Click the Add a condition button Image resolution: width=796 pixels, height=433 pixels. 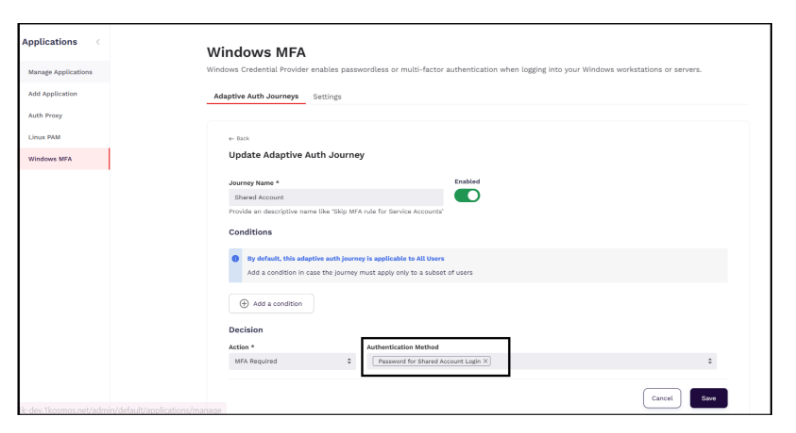(x=271, y=303)
